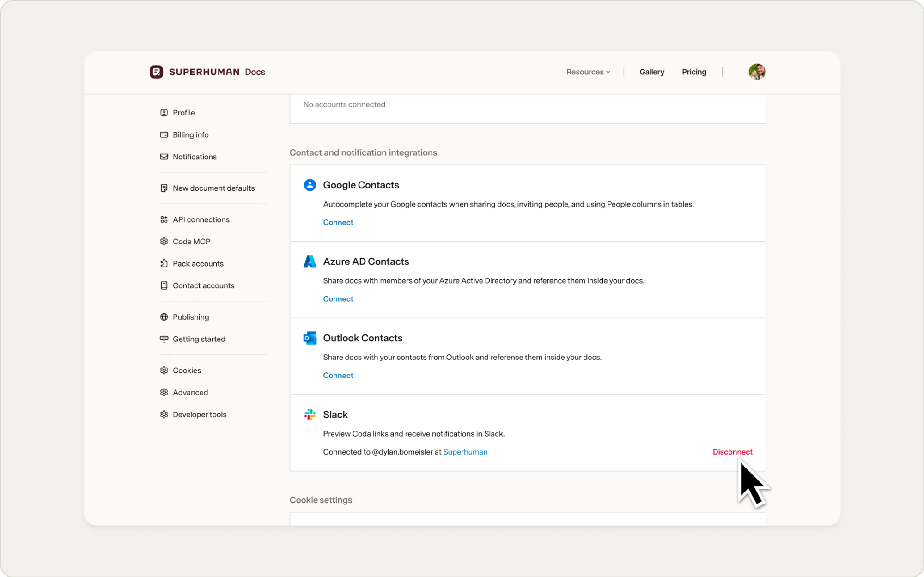
Task: Open Notifications settings
Action: pyautogui.click(x=195, y=157)
